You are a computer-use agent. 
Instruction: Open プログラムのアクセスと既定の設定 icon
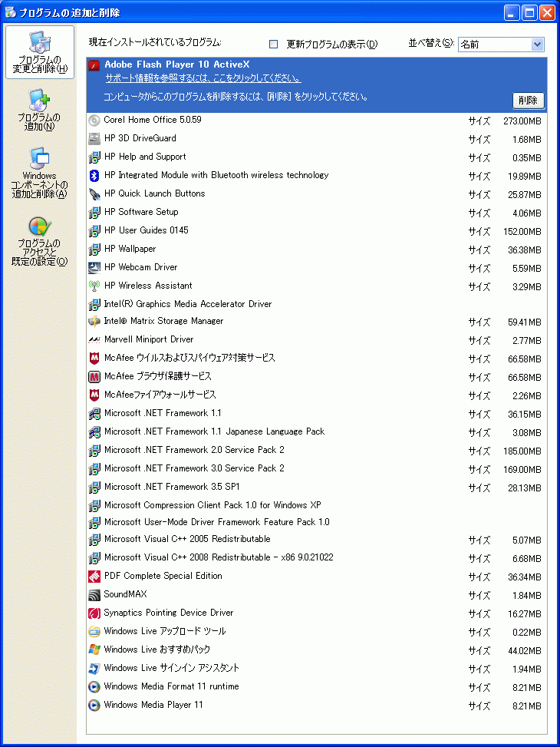pyautogui.click(x=40, y=240)
